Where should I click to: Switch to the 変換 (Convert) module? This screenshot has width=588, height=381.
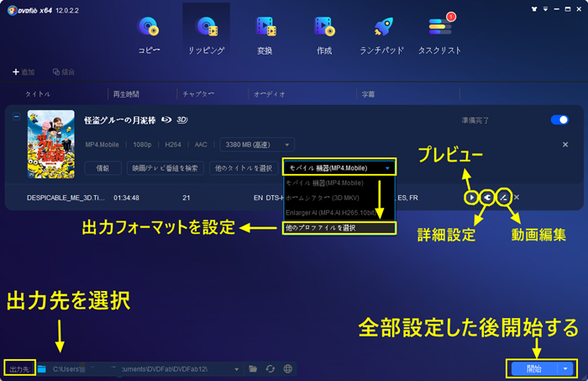(x=266, y=34)
